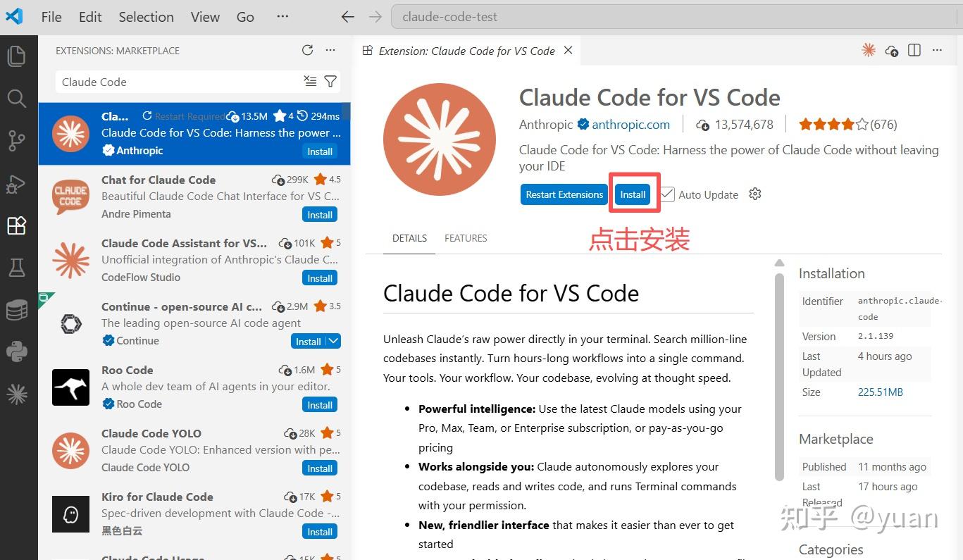Refresh the extensions marketplace list

[307, 50]
